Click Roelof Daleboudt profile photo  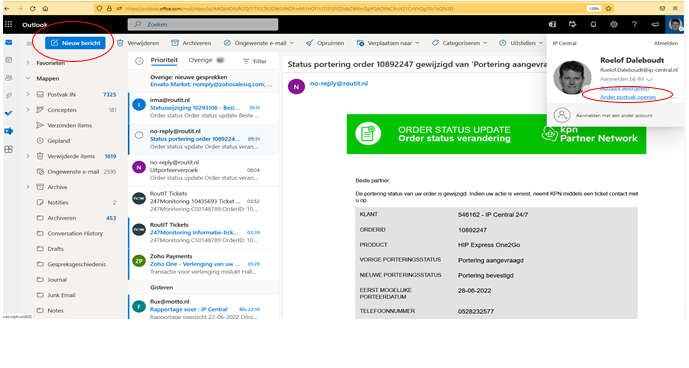pyautogui.click(x=572, y=77)
